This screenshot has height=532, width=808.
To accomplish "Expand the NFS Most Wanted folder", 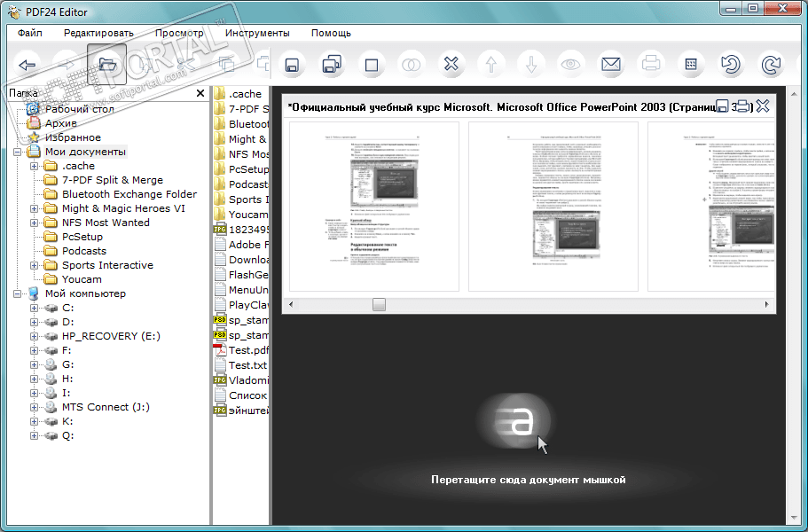I will click(35, 223).
